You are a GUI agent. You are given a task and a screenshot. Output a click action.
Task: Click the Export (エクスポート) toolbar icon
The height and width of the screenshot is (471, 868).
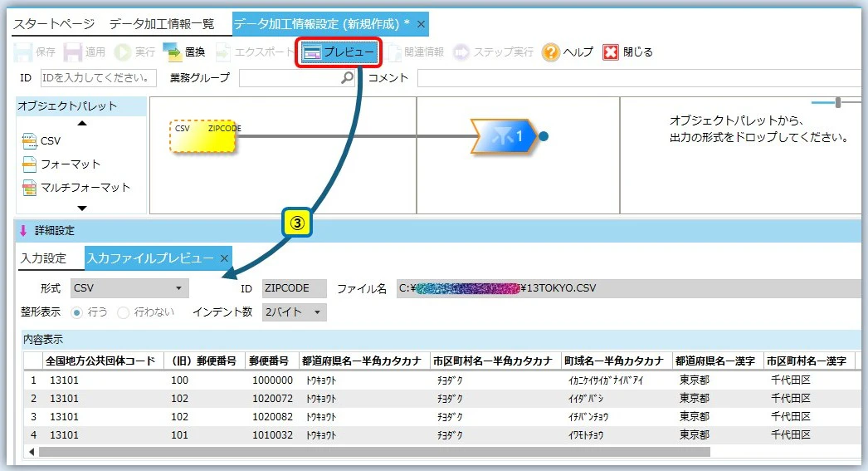tap(222, 52)
